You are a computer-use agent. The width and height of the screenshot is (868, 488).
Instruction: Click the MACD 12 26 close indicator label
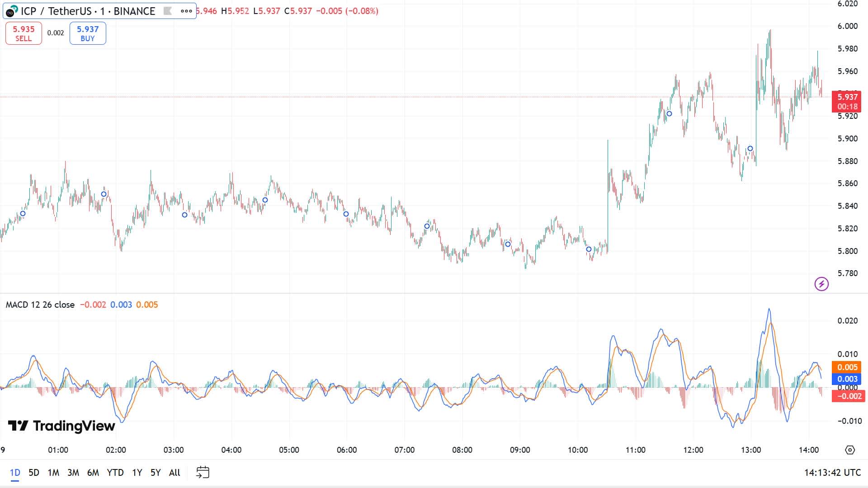pos(40,305)
